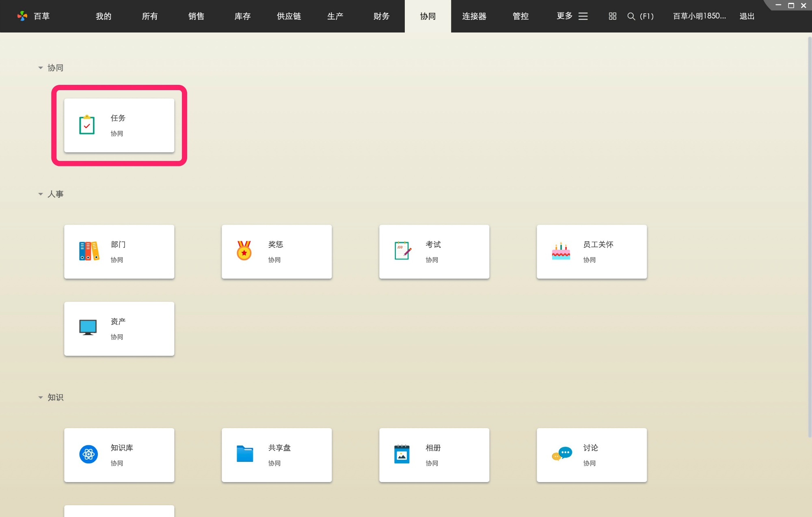Open the 更多 hamburger menu icon
This screenshot has height=517, width=812.
click(583, 16)
